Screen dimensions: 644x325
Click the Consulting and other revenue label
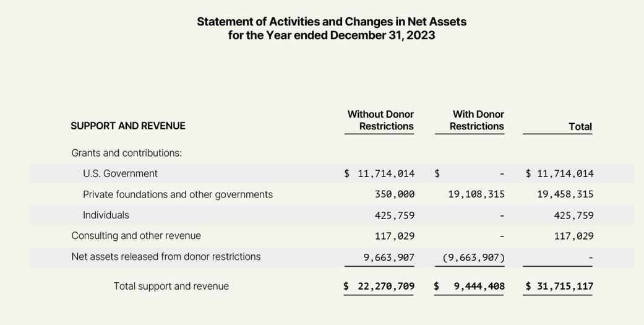136,236
